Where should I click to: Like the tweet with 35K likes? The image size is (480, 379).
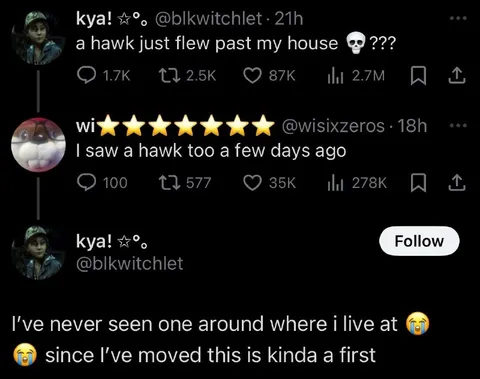[269, 183]
